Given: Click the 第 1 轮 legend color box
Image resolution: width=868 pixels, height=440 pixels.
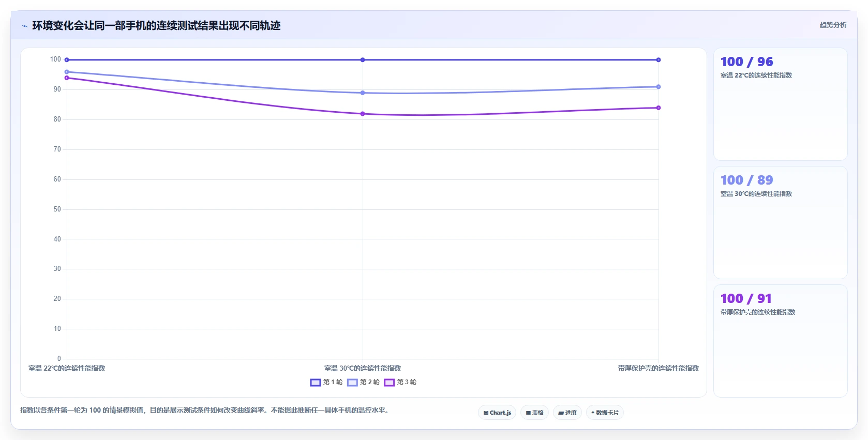Looking at the screenshot, I should [x=316, y=383].
